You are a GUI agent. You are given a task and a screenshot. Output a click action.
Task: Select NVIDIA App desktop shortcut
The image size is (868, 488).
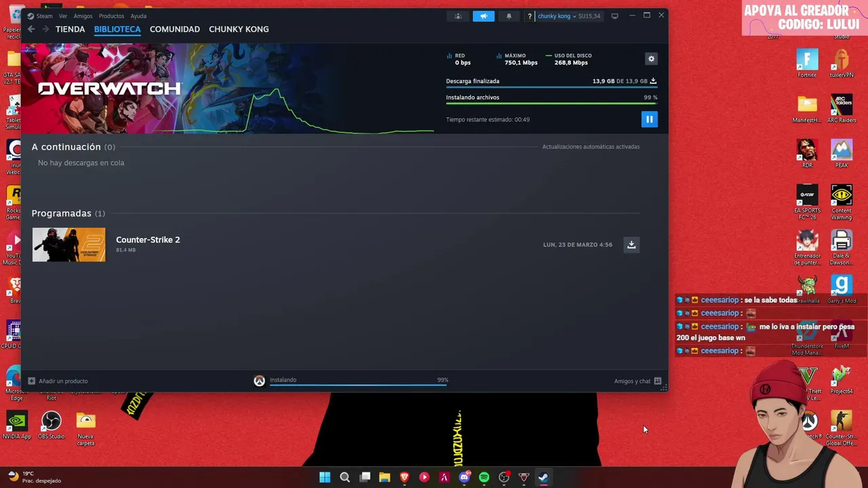(17, 426)
